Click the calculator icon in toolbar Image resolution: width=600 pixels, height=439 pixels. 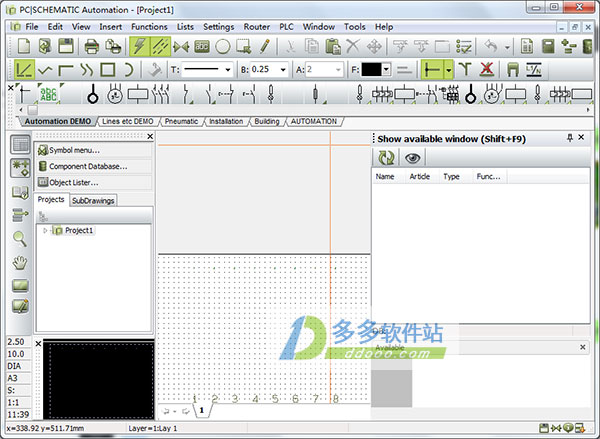[x=548, y=47]
